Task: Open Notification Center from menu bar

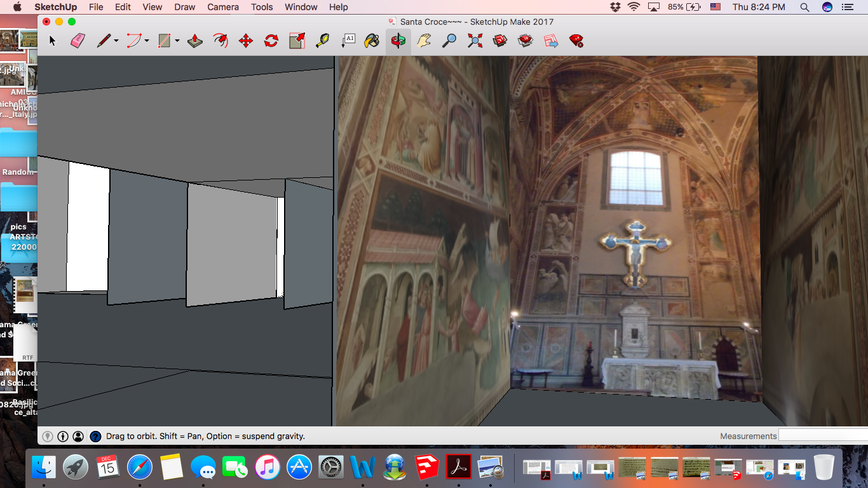Action: point(846,7)
